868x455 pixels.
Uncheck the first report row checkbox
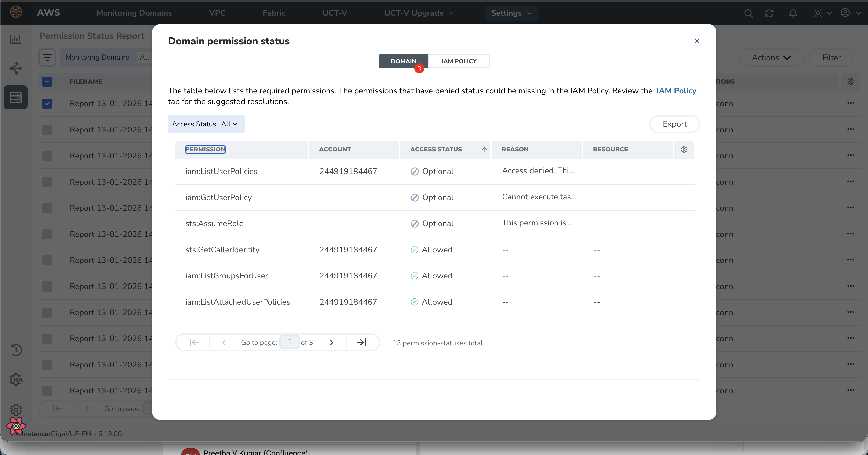pyautogui.click(x=47, y=104)
